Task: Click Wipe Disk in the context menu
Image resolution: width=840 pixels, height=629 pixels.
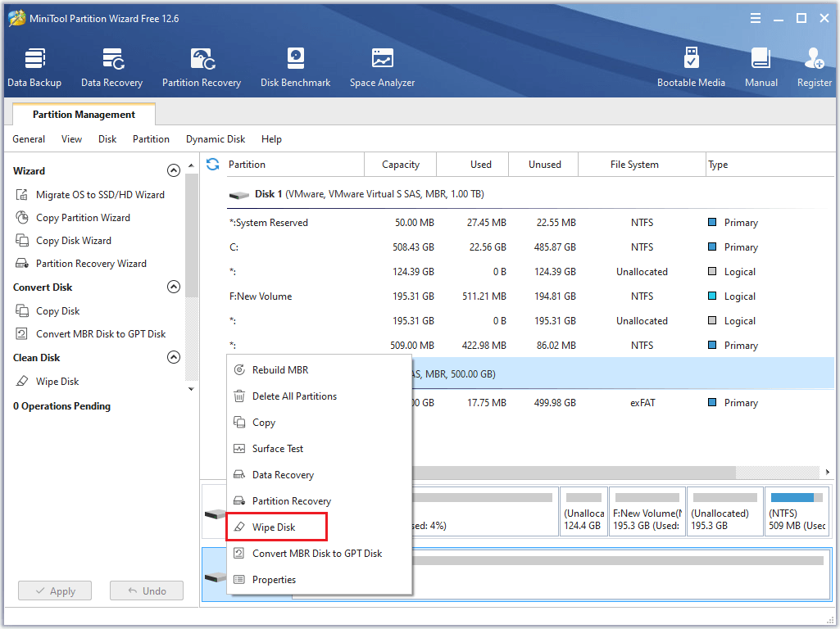Action: [320, 527]
